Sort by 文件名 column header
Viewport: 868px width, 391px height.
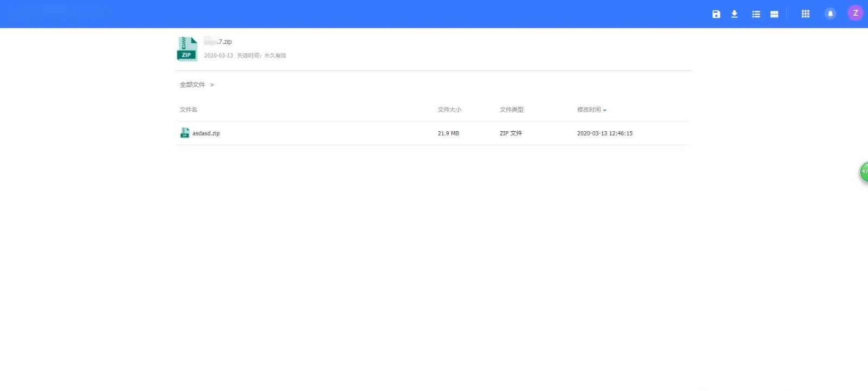point(188,110)
